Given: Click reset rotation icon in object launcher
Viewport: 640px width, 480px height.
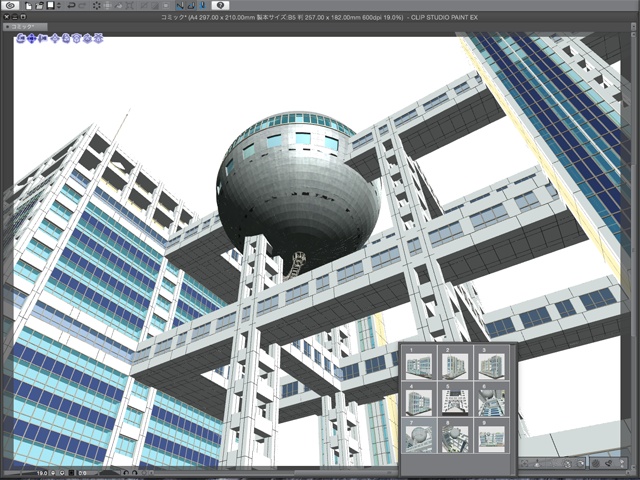Looking at the screenshot, I should tap(580, 463).
